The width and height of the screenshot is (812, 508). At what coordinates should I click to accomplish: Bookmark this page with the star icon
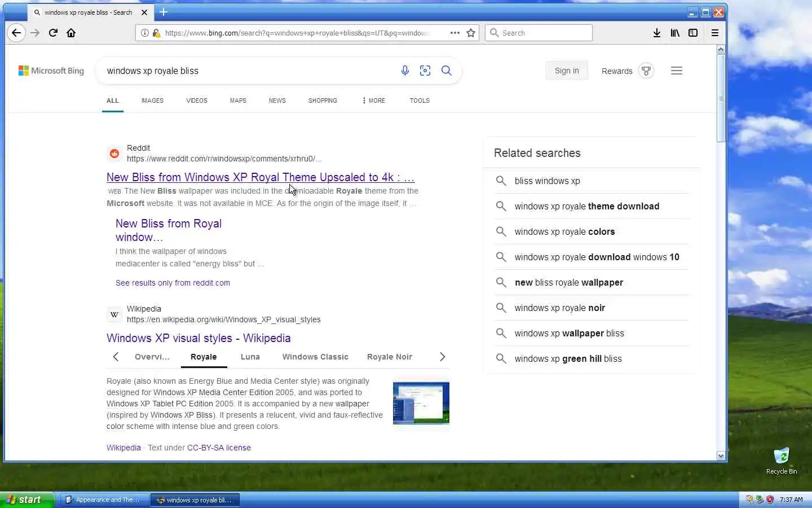click(x=471, y=33)
